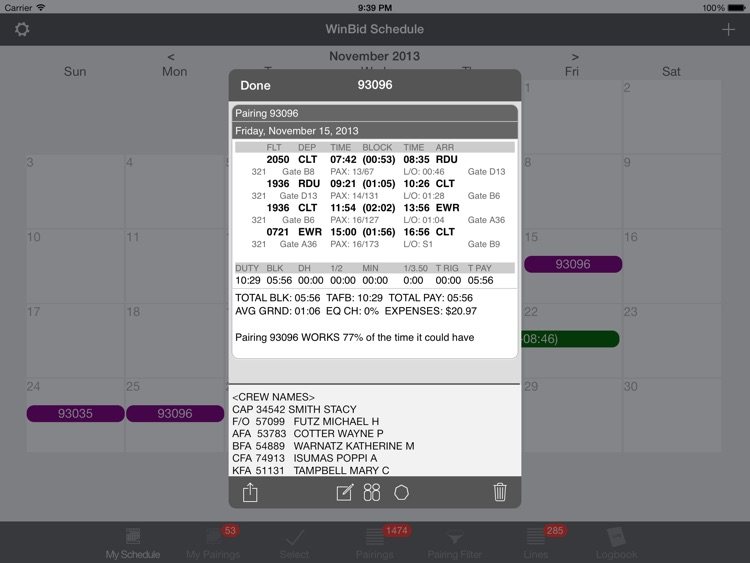The height and width of the screenshot is (563, 750).
Task: Tap the <CREW NAMES> heading
Action: click(x=273, y=397)
